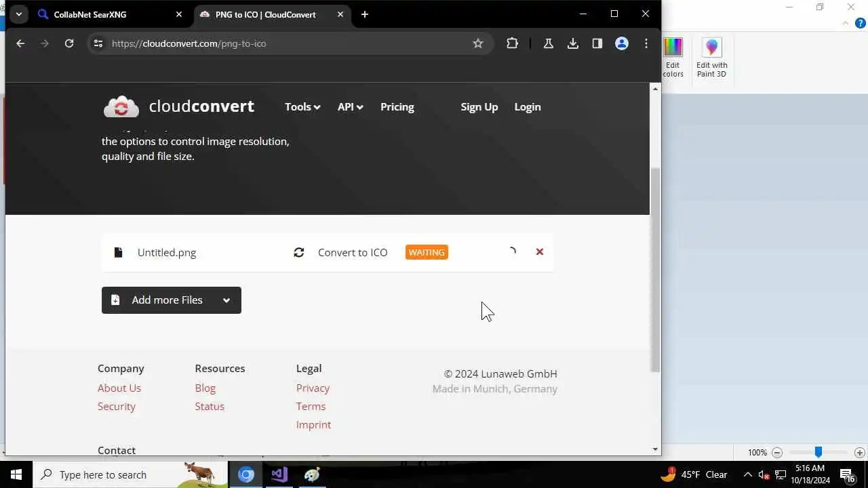Click the taskbar clock 5:16 AM
The height and width of the screenshot is (488, 868).
pos(810,474)
